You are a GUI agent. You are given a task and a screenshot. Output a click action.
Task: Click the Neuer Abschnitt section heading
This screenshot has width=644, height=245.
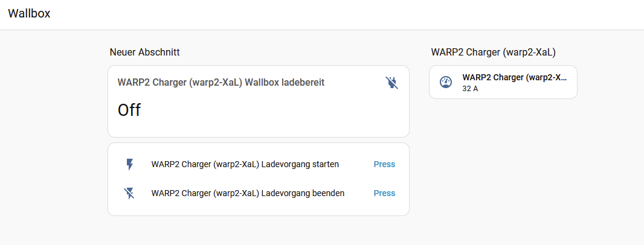tap(144, 52)
